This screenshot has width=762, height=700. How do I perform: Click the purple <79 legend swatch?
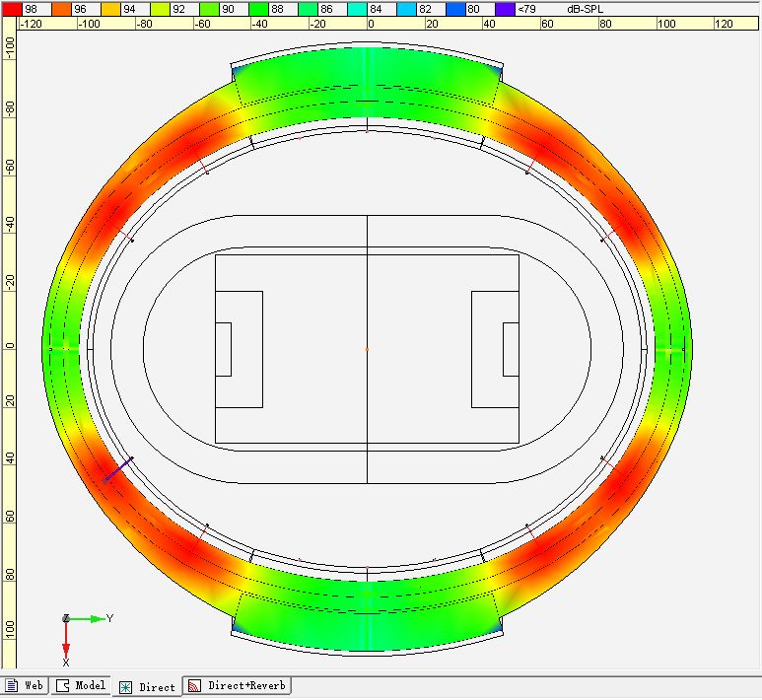click(505, 8)
